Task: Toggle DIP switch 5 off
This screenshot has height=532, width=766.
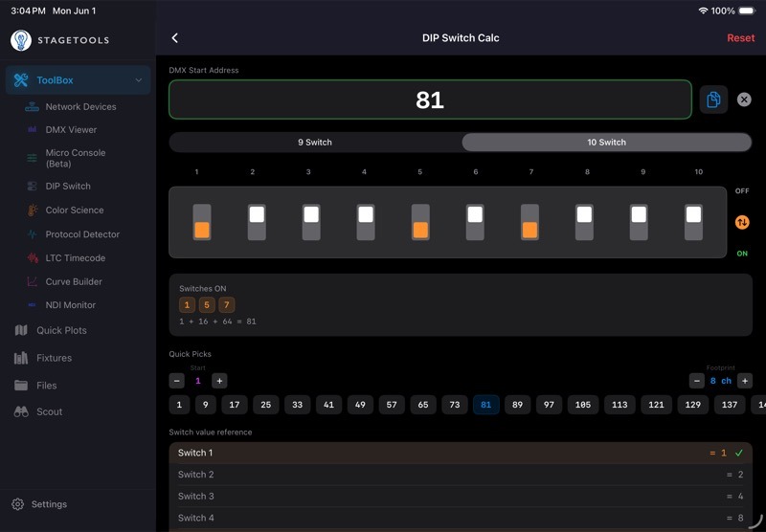Action: [420, 222]
